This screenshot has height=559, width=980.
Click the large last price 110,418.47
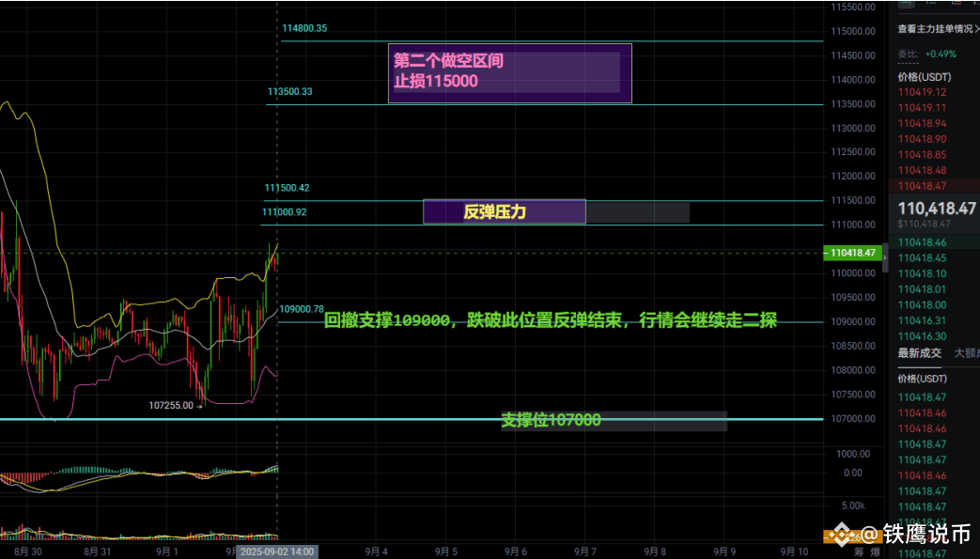[937, 209]
